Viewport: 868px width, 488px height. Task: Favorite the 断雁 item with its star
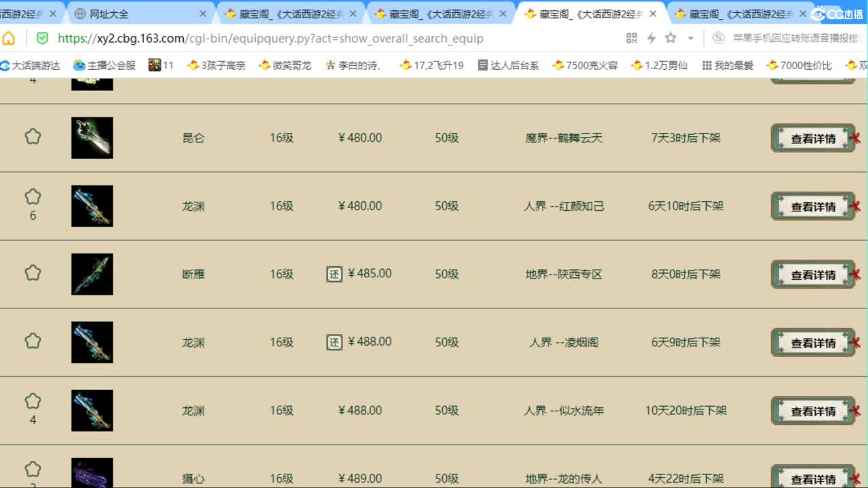click(x=33, y=272)
